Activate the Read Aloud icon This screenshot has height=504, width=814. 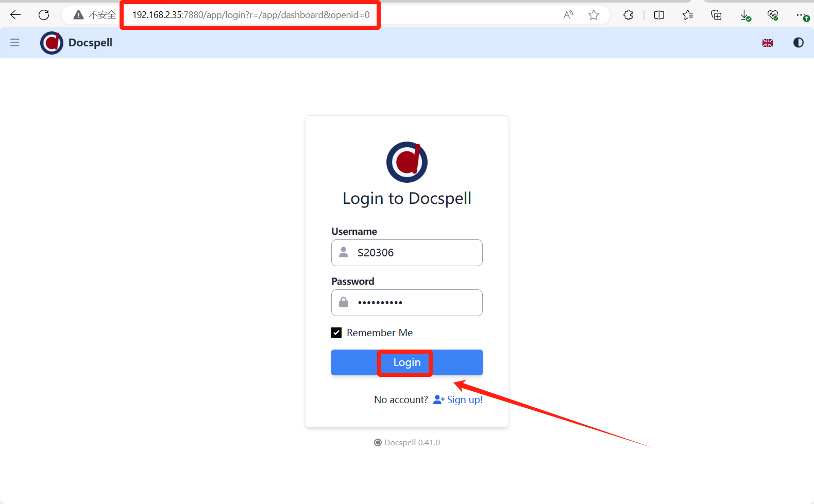pos(568,15)
